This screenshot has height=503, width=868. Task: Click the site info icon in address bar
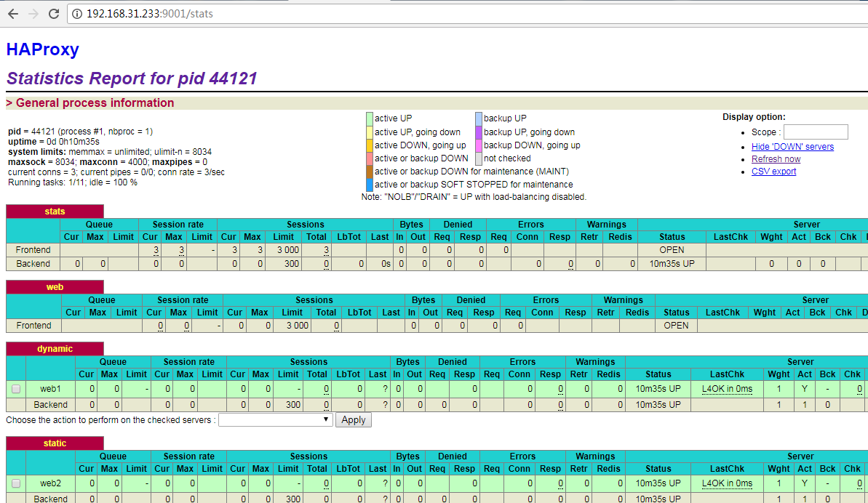pyautogui.click(x=77, y=14)
